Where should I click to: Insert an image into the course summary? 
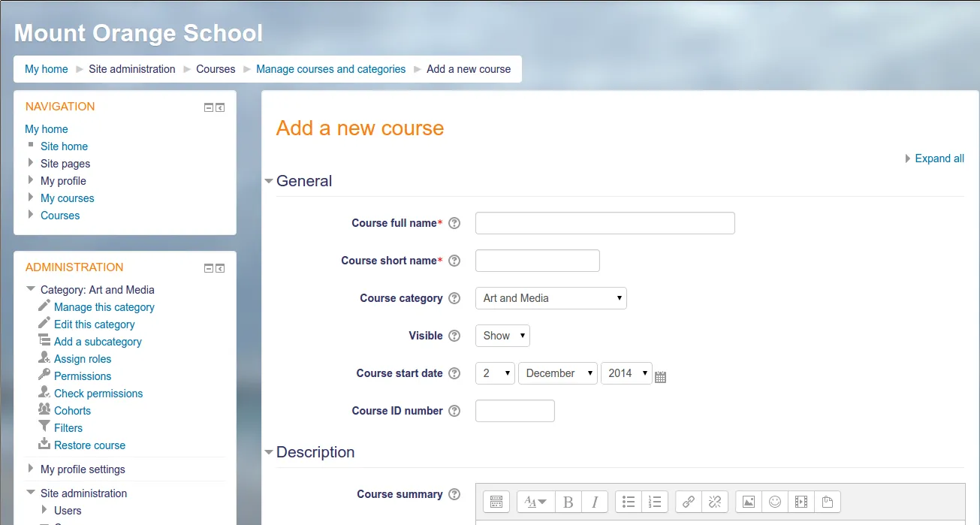coord(748,502)
